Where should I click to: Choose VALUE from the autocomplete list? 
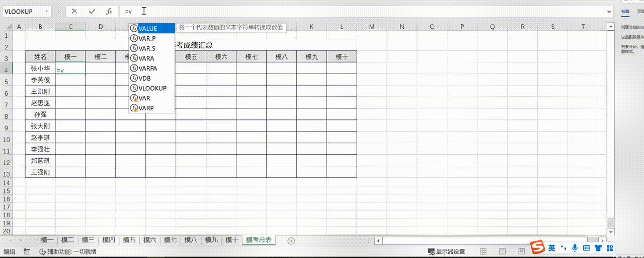coord(152,29)
